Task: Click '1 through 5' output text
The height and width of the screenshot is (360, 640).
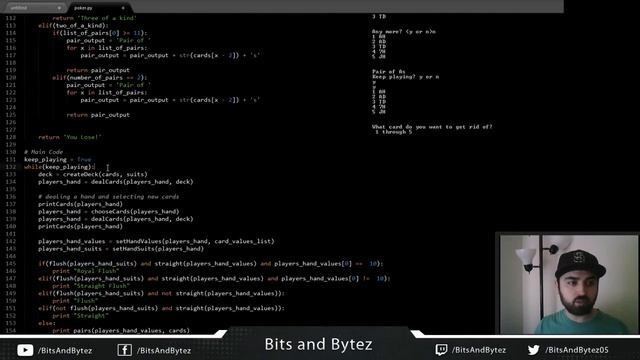Action: (394, 132)
